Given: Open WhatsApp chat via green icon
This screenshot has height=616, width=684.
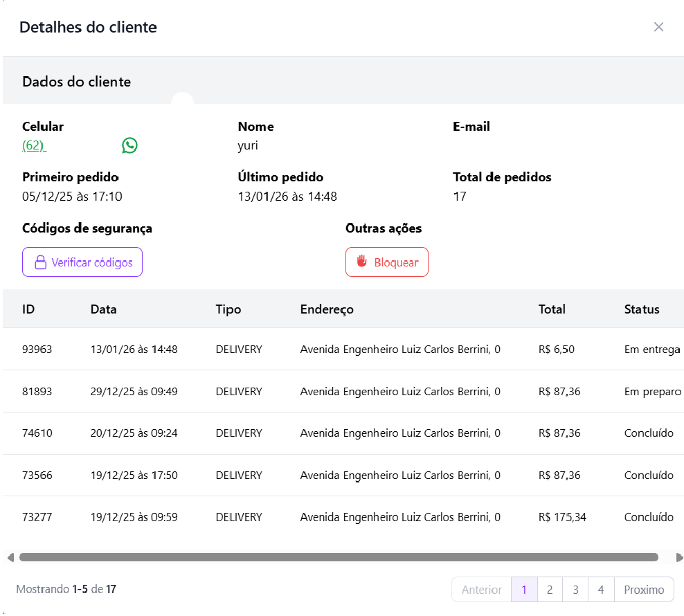Looking at the screenshot, I should (x=129, y=145).
